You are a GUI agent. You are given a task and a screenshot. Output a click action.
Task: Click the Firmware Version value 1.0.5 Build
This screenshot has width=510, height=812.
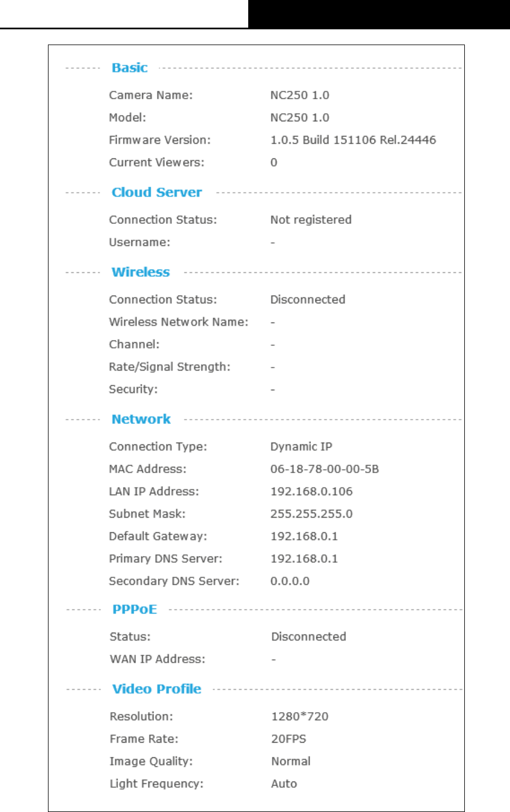[x=353, y=140]
